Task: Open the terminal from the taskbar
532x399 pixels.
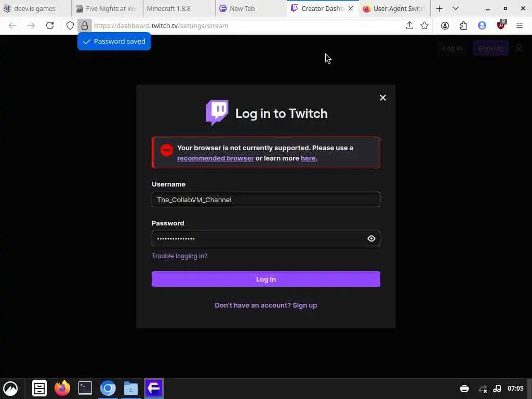Action: [x=85, y=389]
